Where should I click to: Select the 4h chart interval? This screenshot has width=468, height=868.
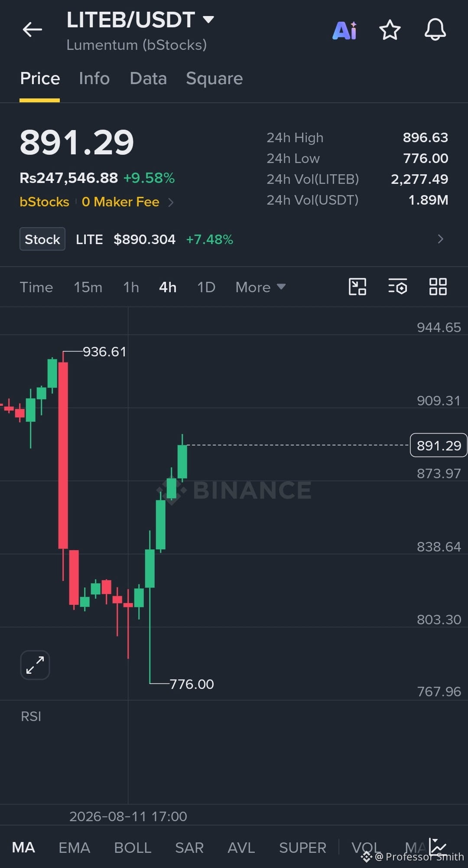(168, 287)
